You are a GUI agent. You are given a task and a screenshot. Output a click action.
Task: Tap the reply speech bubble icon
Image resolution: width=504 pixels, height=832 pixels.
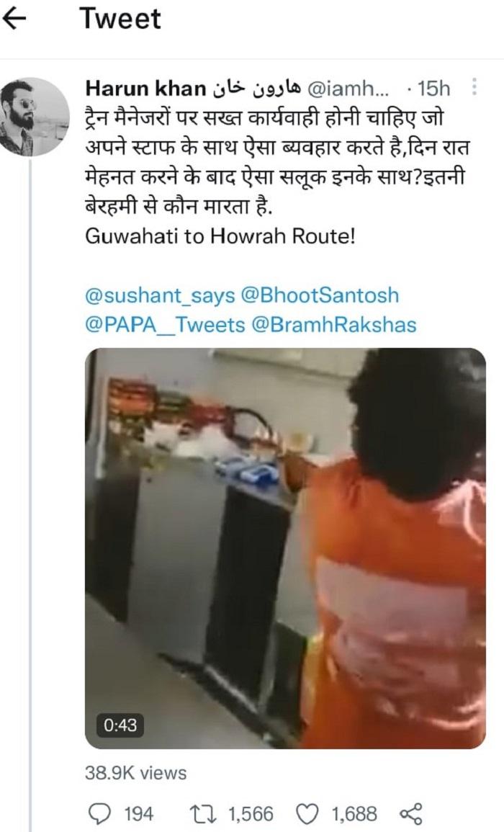(99, 814)
